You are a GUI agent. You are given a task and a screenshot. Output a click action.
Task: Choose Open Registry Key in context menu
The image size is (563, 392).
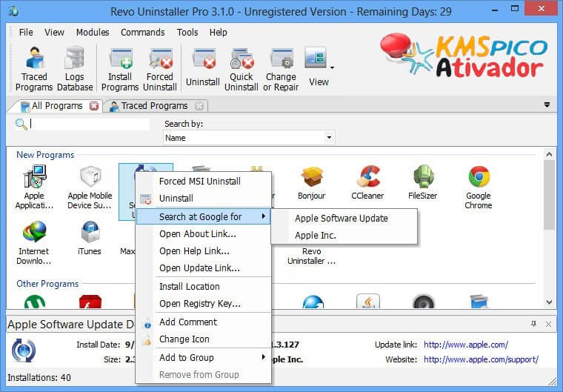203,304
